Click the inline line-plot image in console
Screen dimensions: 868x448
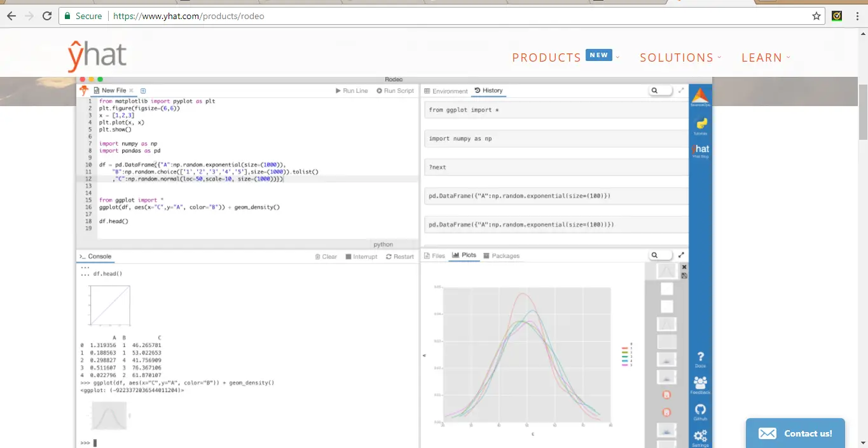[x=109, y=306]
